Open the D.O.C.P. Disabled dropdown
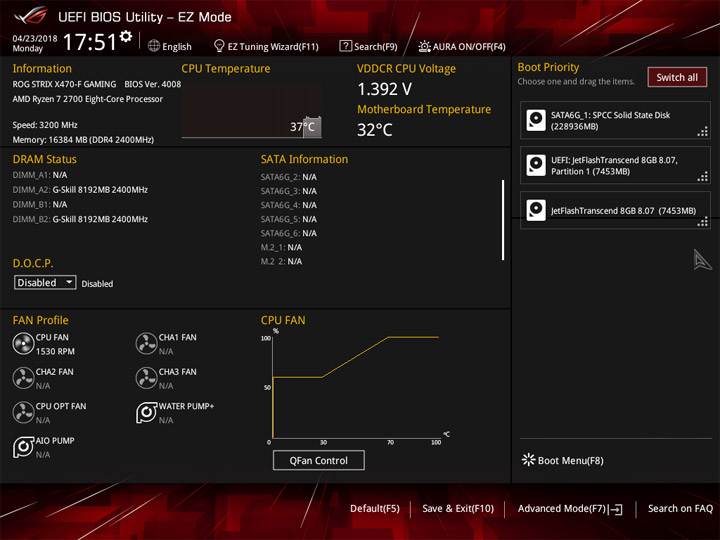 click(45, 282)
